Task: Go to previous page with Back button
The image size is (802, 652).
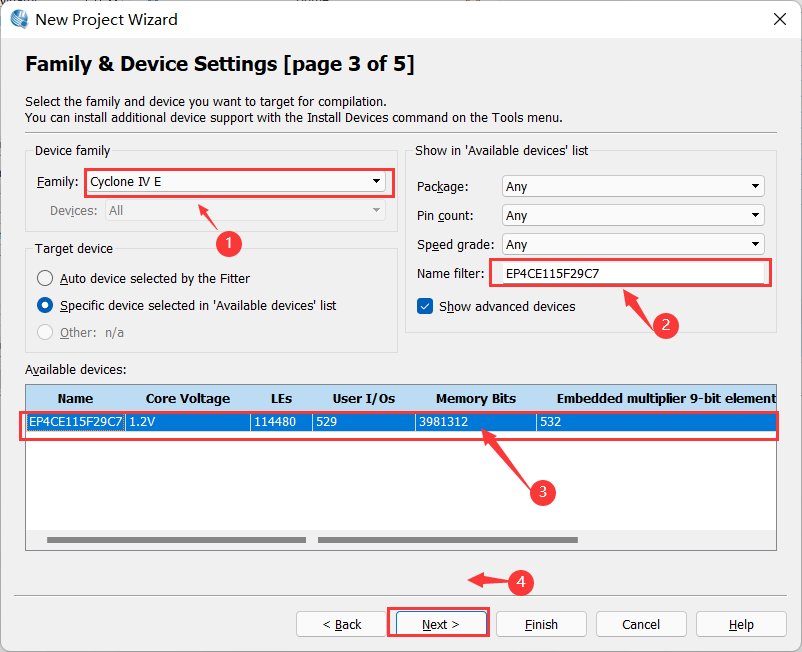Action: coord(341,624)
